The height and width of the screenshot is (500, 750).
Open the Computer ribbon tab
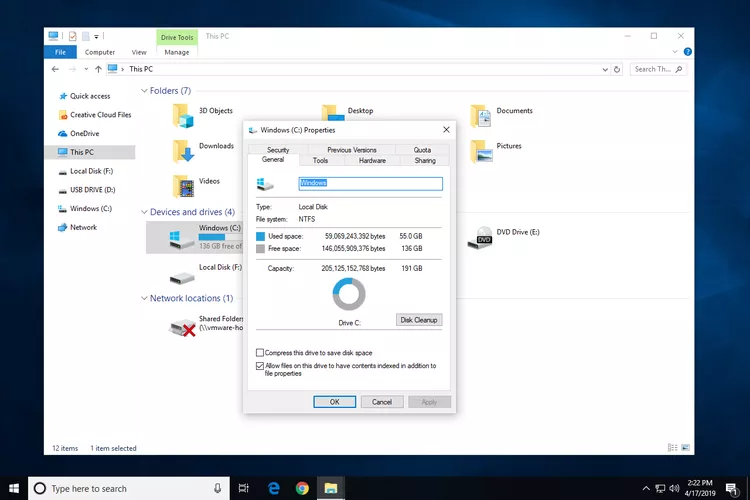coord(100,52)
